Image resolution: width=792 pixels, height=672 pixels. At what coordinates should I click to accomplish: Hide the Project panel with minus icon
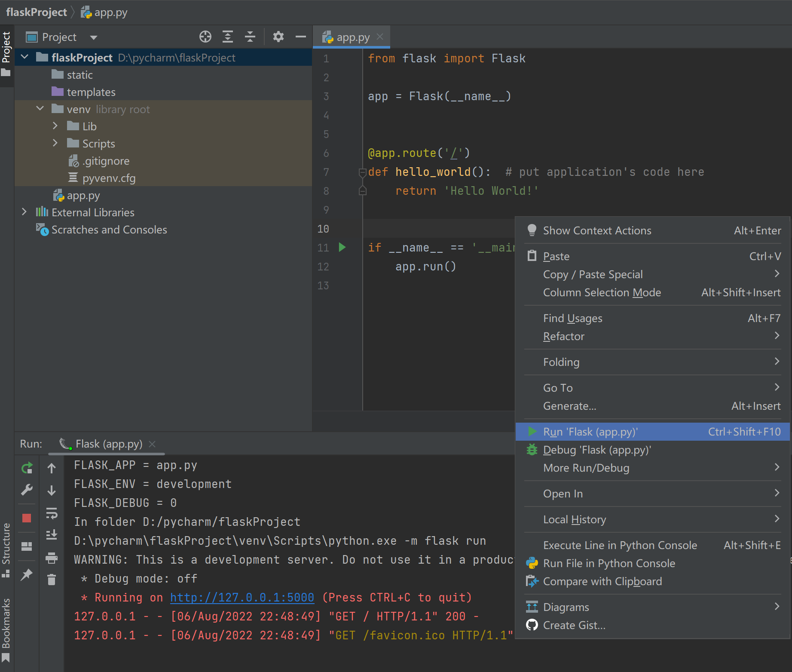[x=301, y=37]
